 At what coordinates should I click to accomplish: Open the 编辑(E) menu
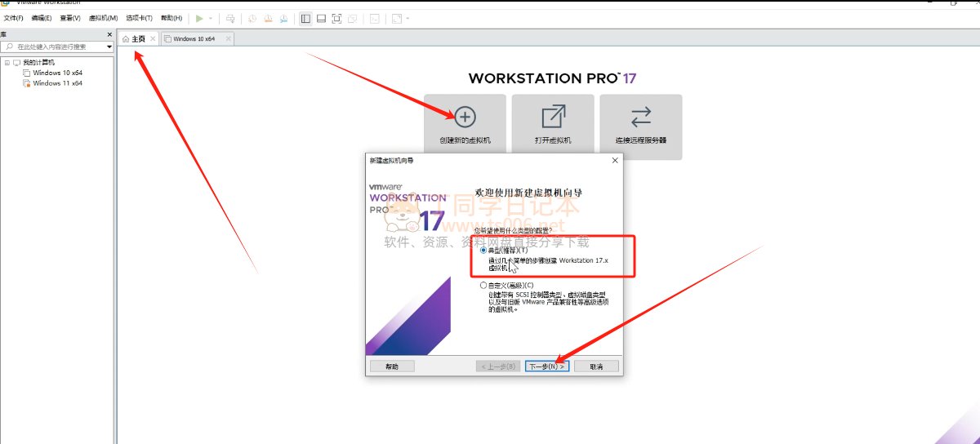[x=42, y=18]
